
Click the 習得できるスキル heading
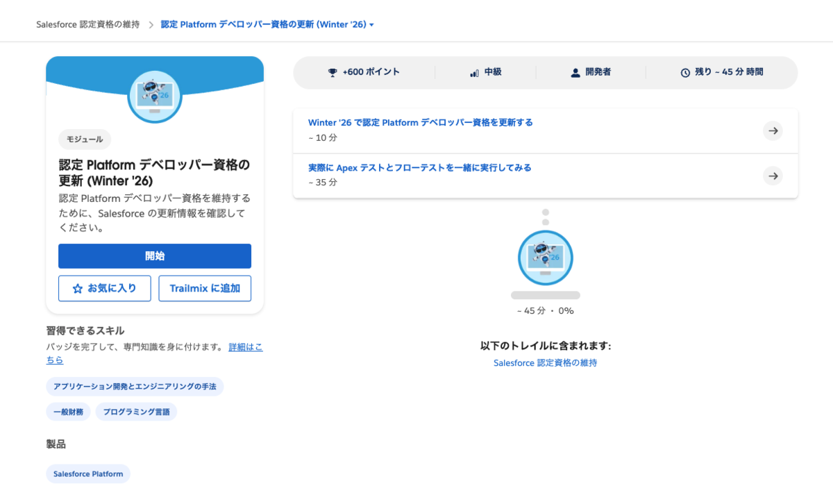pos(85,330)
